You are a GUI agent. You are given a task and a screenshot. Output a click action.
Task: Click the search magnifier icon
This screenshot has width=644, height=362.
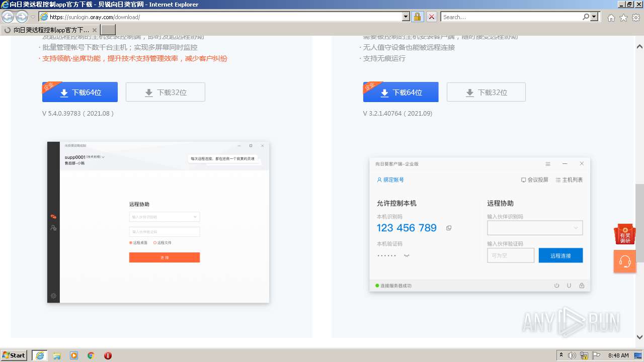click(586, 17)
